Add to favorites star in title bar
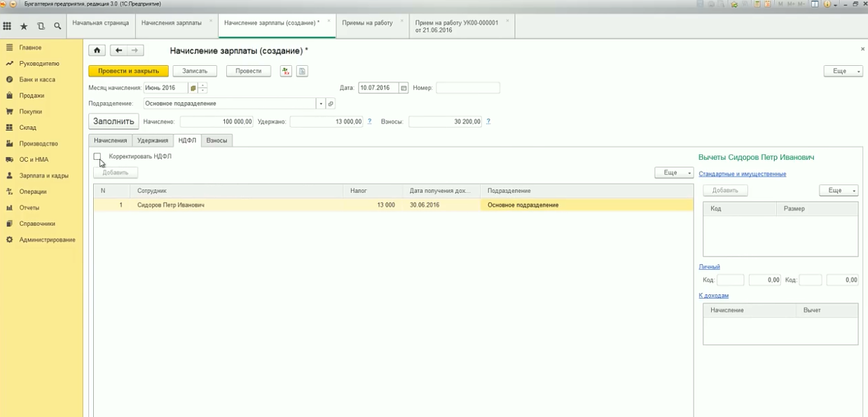 point(734,4)
